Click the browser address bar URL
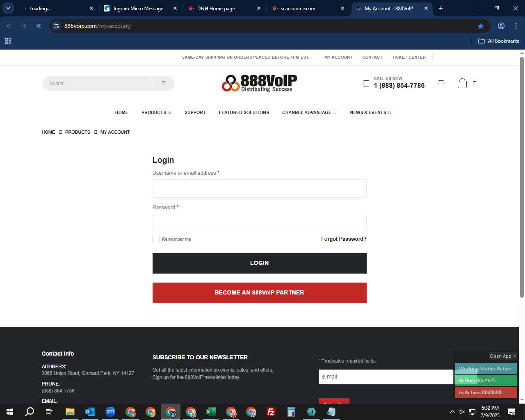Image resolution: width=525 pixels, height=420 pixels. tap(98, 26)
